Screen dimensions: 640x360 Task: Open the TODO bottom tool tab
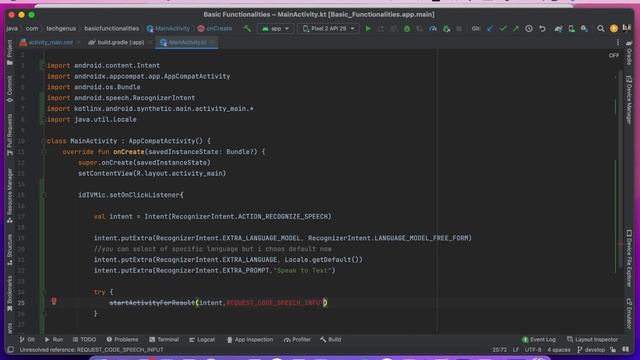[x=84, y=340]
